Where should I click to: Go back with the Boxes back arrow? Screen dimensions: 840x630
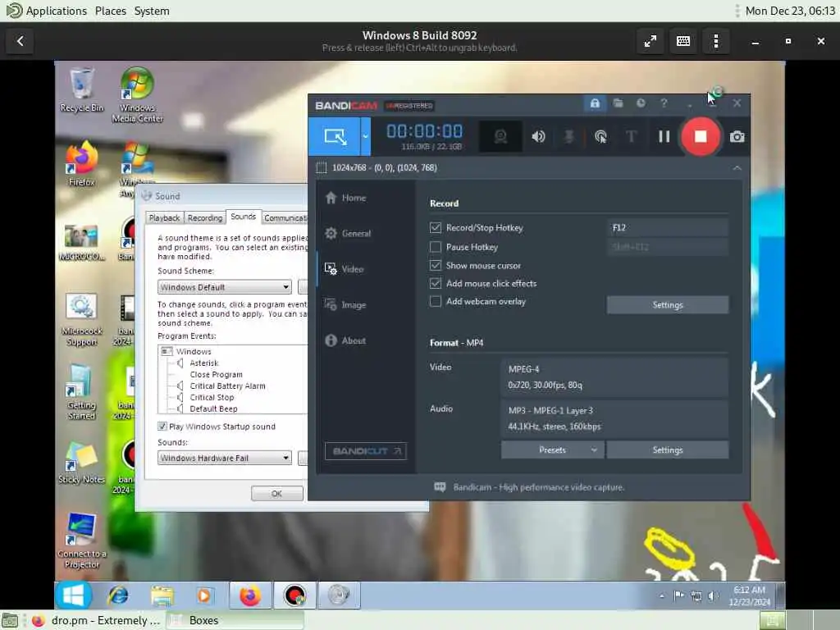pos(21,41)
